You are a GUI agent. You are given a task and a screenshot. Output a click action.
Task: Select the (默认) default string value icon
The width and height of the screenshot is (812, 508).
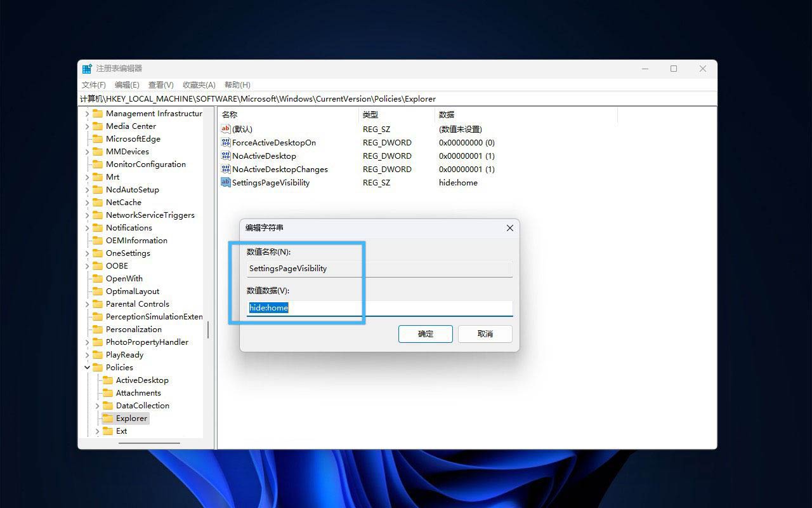225,130
